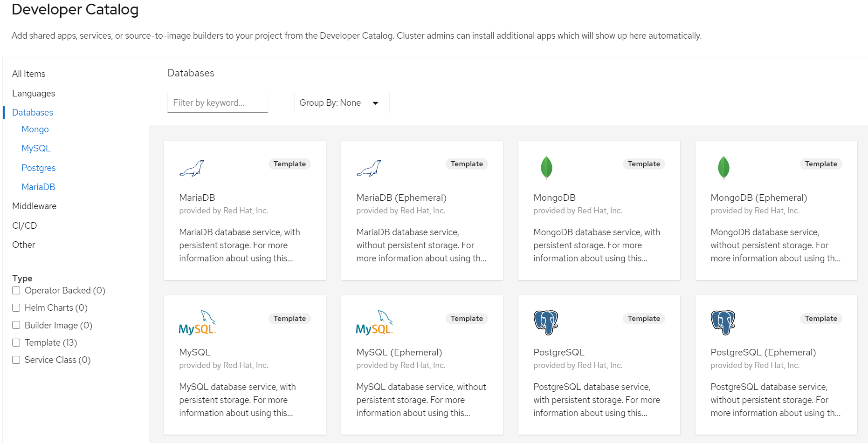Click the MariaDB seal logo icon
The width and height of the screenshot is (868, 443).
192,168
